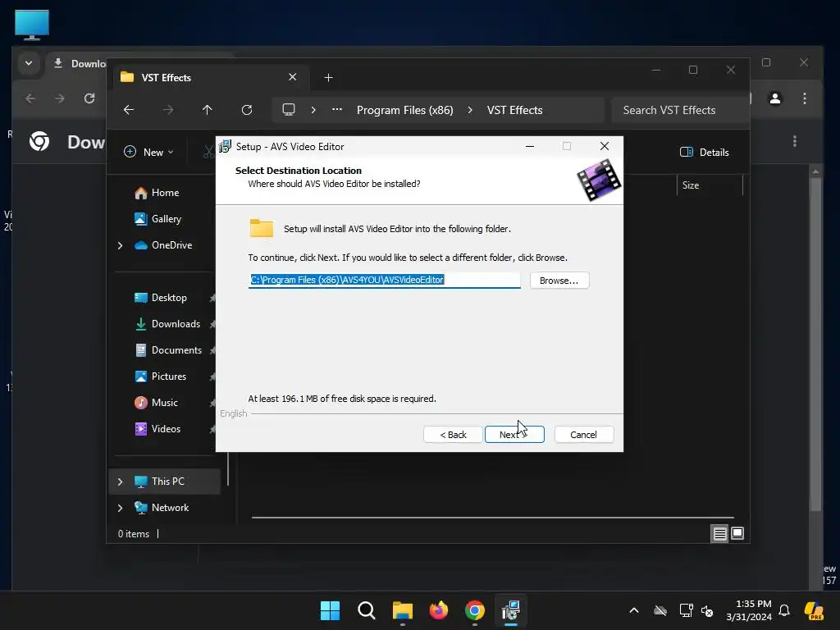Open This PC desktop icon
The width and height of the screenshot is (840, 630).
tap(32, 25)
